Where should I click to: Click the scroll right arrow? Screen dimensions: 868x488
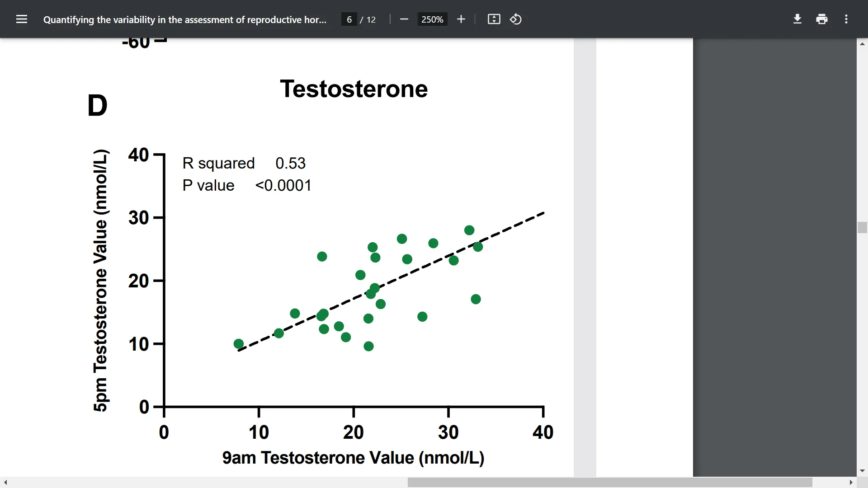[851, 483]
